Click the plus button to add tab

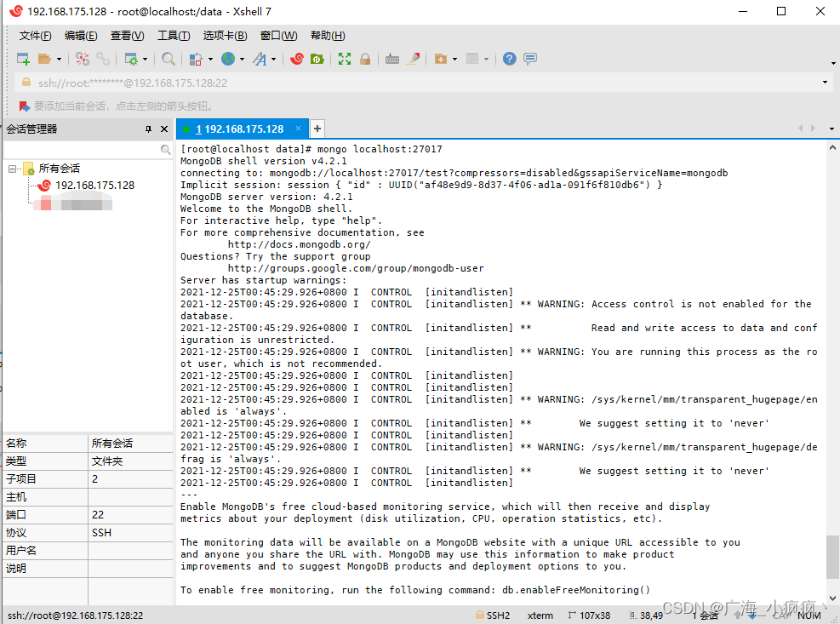317,129
